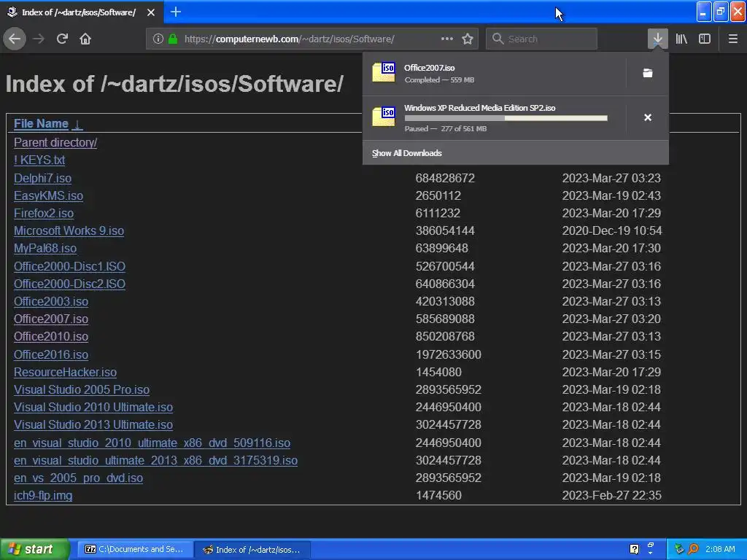Screen dimensions: 747x560
Task: Open the Parent directory link
Action: pyautogui.click(x=55, y=142)
